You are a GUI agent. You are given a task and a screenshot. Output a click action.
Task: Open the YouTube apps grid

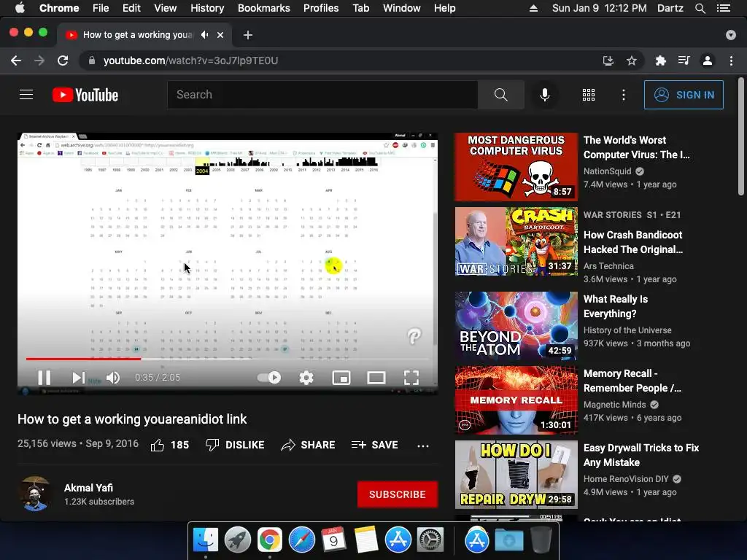point(589,95)
